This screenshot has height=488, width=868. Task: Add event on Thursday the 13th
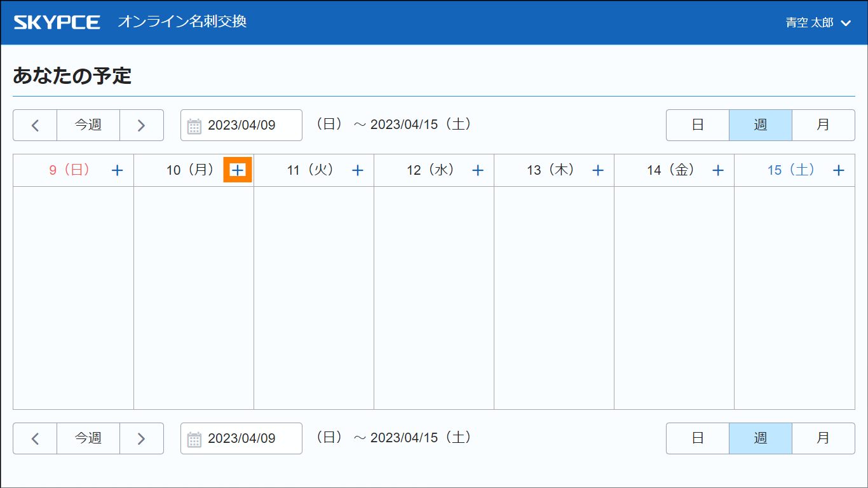coord(598,170)
